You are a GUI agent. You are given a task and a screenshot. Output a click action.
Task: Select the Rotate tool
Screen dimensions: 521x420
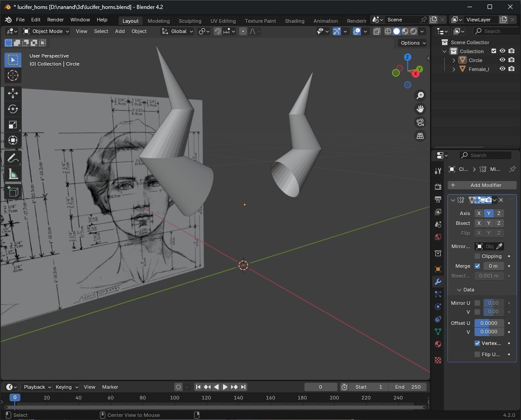13,109
